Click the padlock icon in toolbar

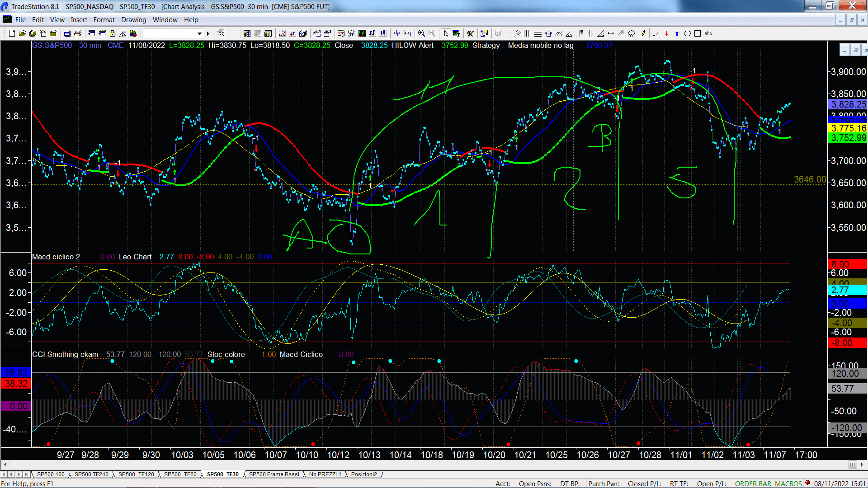(x=113, y=33)
